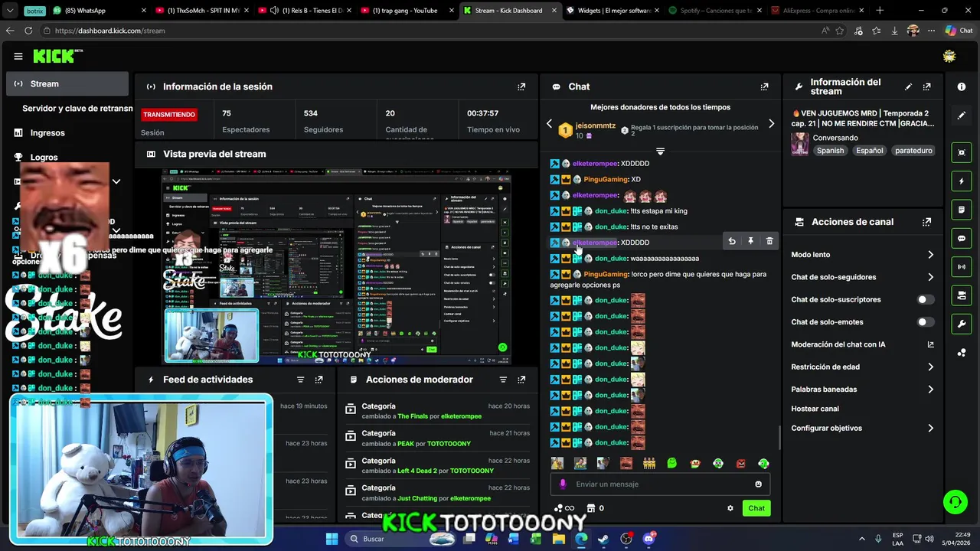The height and width of the screenshot is (551, 980).
Task: Open Discord from the taskbar
Action: tap(649, 539)
